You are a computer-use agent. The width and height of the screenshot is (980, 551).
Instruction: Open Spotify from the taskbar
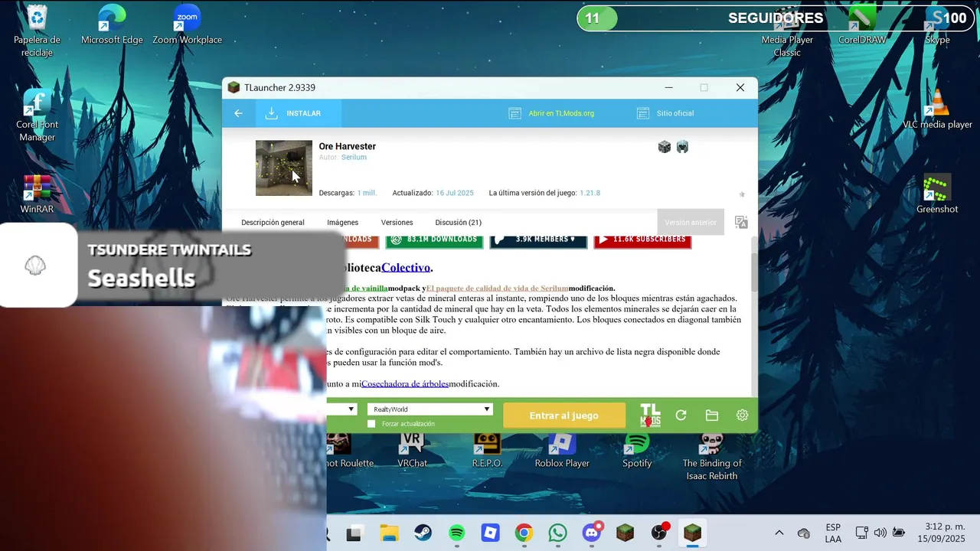tap(456, 533)
